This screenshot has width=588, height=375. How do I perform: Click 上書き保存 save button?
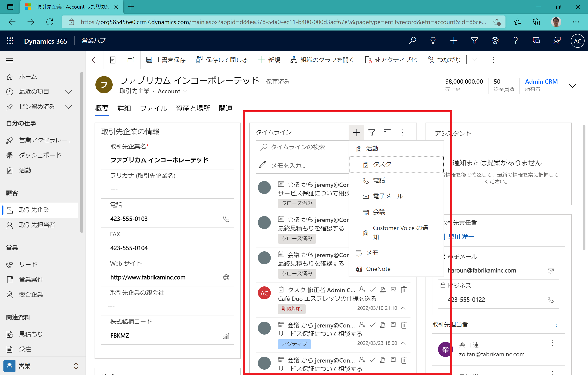[x=165, y=60]
